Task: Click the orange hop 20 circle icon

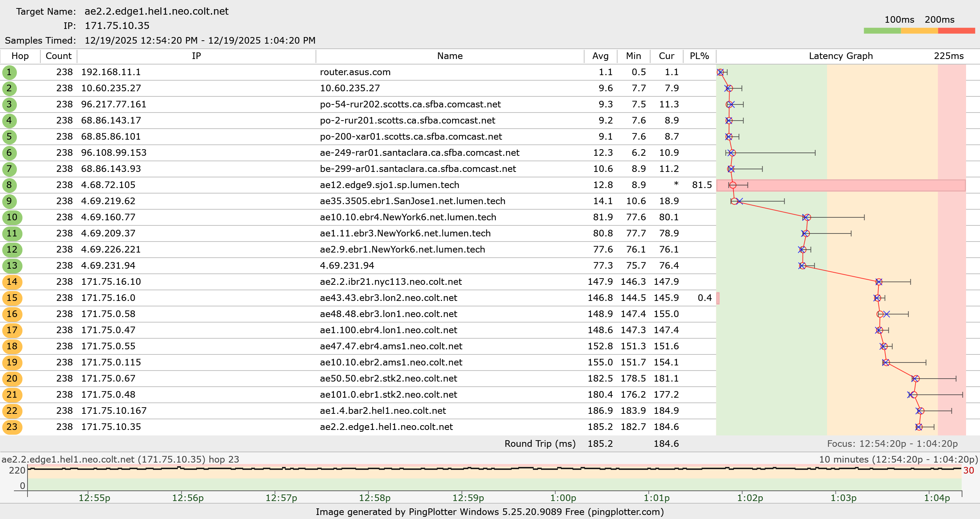Action: point(12,379)
